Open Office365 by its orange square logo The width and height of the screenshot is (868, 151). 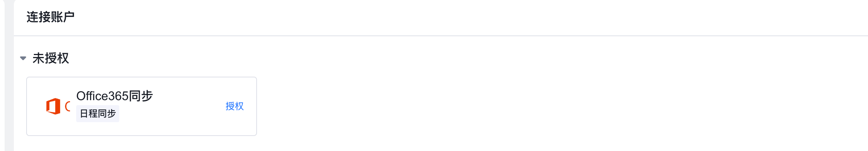pyautogui.click(x=53, y=106)
